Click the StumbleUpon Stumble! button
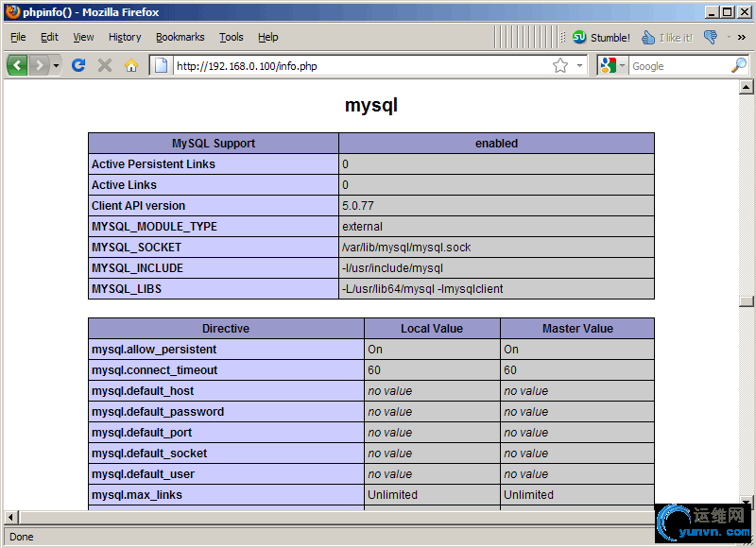The height and width of the screenshot is (548, 756). point(601,38)
